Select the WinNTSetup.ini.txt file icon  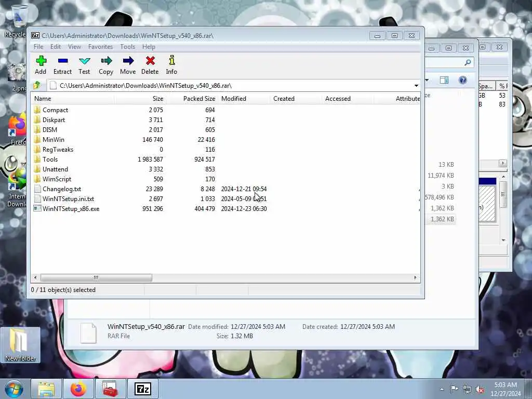[x=37, y=199]
